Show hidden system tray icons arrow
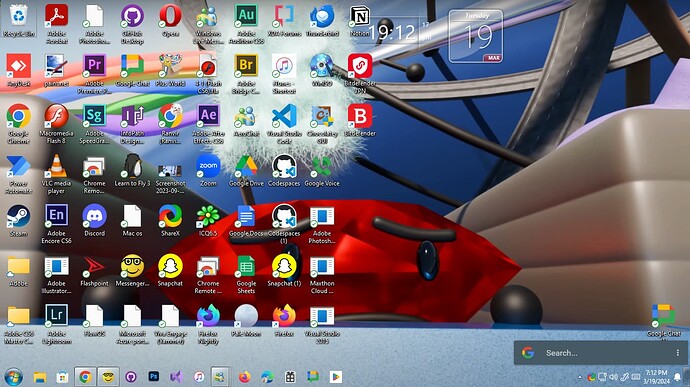 pyautogui.click(x=580, y=377)
